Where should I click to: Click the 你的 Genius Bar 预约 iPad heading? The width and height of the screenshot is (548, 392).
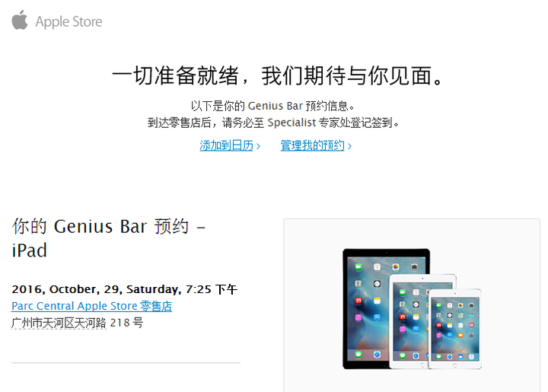tap(108, 238)
